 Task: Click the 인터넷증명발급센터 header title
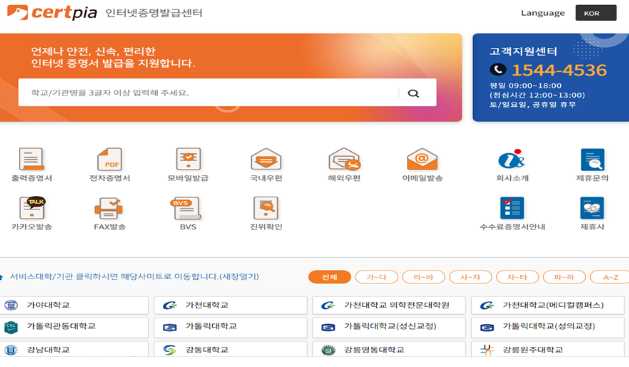click(154, 13)
